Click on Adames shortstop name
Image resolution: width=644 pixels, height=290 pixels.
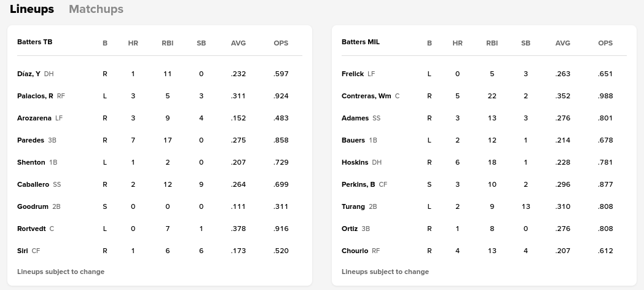pyautogui.click(x=355, y=118)
